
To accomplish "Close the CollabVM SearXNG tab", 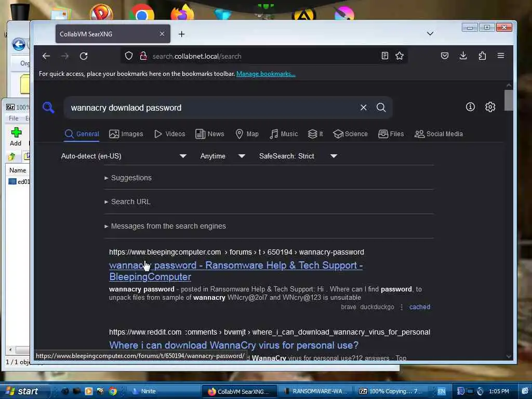I will tap(162, 34).
